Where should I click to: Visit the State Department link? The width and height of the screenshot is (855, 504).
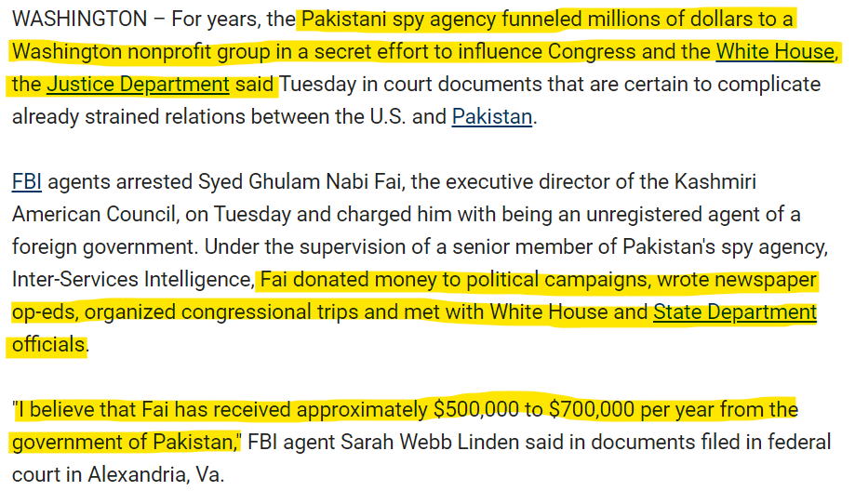coord(735,312)
